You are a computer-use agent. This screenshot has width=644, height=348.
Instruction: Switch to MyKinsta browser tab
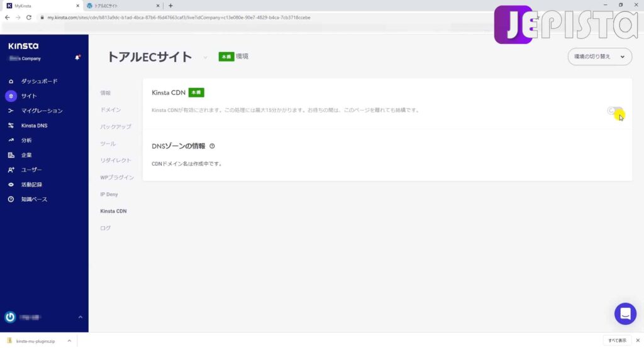[x=43, y=6]
